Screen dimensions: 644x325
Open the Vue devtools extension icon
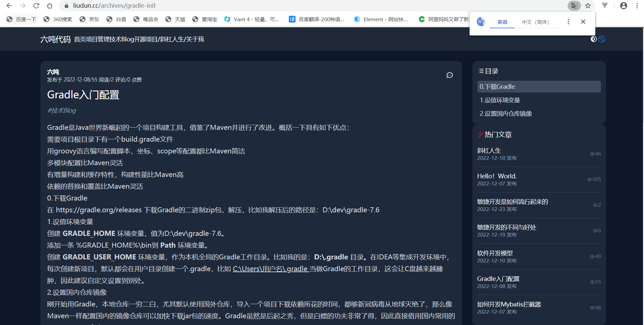[x=605, y=5]
